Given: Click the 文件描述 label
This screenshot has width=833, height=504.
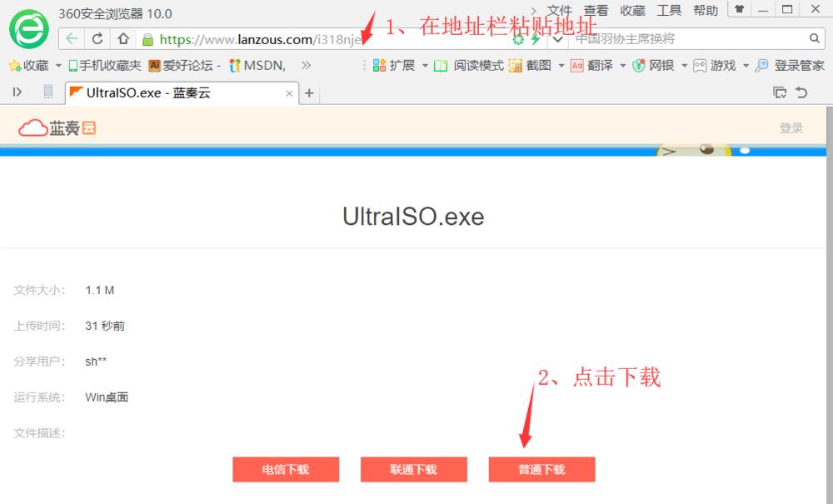Looking at the screenshot, I should point(39,433).
